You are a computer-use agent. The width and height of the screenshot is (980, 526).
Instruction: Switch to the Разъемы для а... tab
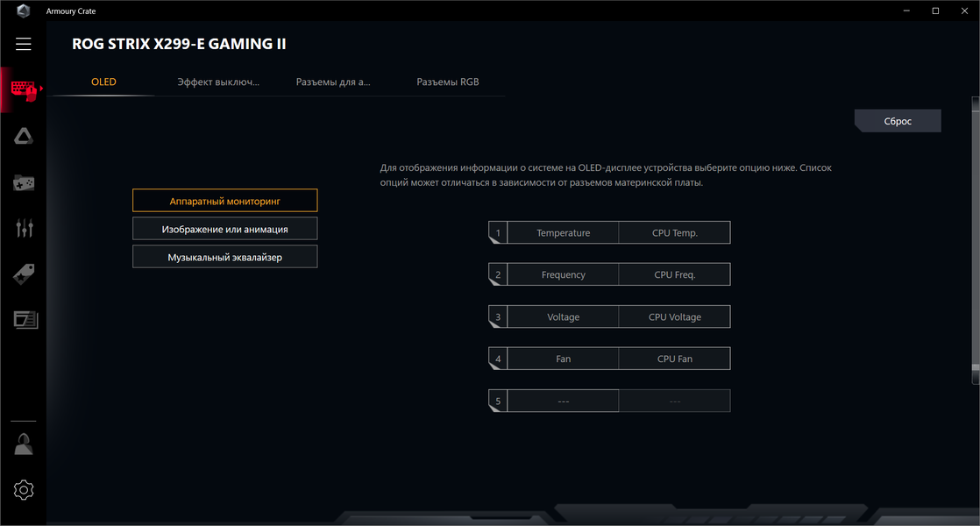pyautogui.click(x=333, y=82)
